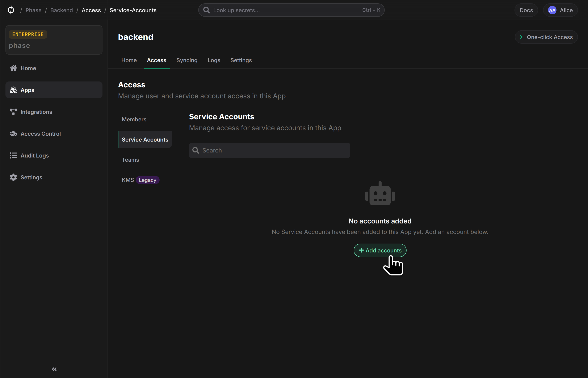Click 'Manage access for service accounts' description

tap(265, 128)
